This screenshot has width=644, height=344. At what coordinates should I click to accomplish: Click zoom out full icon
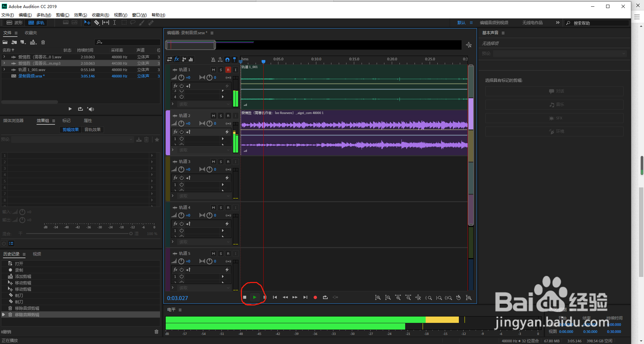(418, 298)
